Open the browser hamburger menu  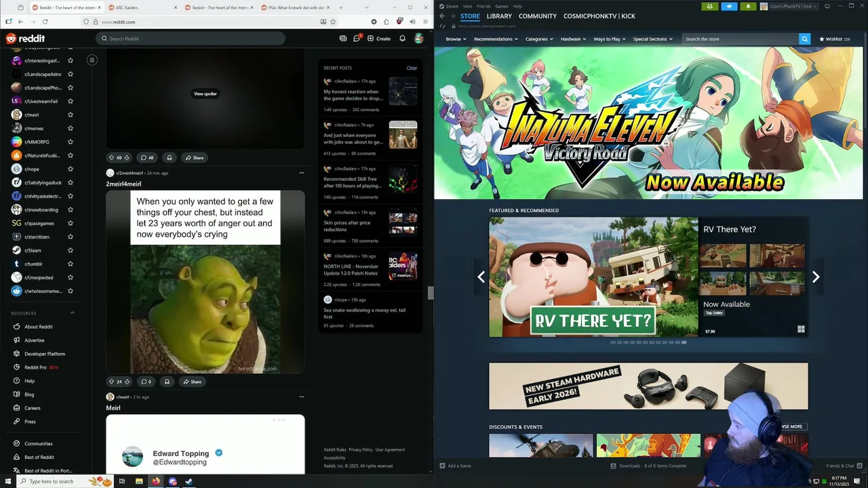tap(425, 22)
